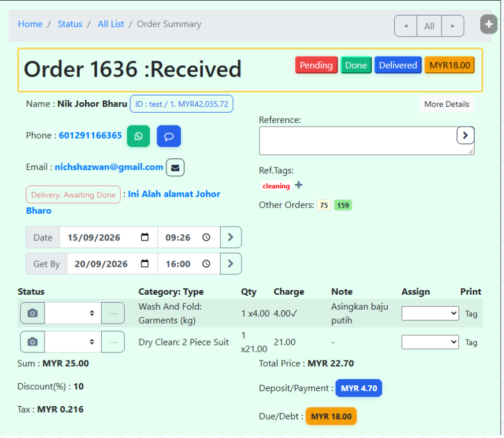Open Assign dropdown for Dry Clean suit
Image resolution: width=504 pixels, height=438 pixels.
(x=430, y=342)
